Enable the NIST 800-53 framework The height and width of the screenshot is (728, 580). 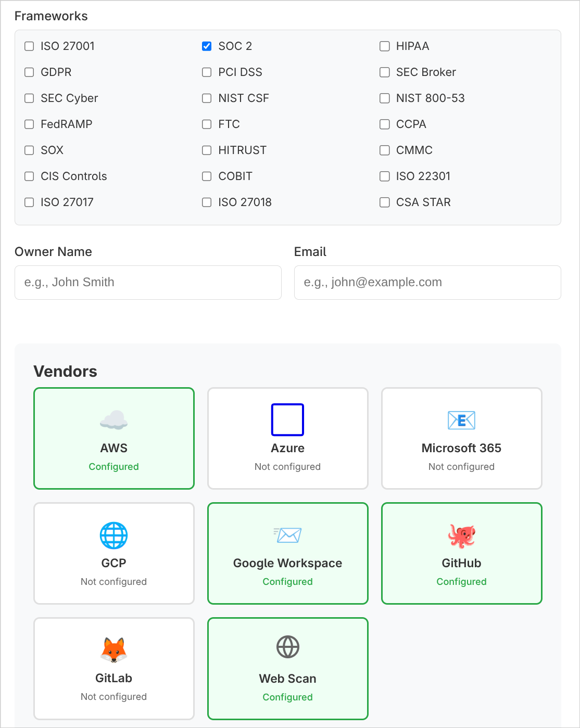(384, 98)
